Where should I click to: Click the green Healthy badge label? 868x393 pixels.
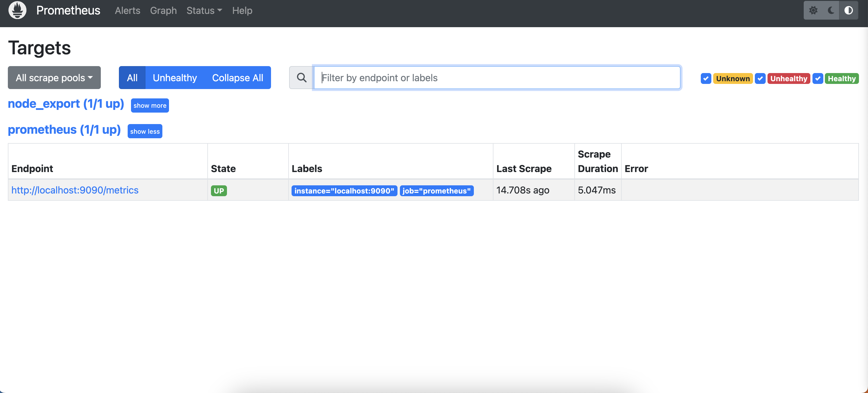[x=842, y=78]
